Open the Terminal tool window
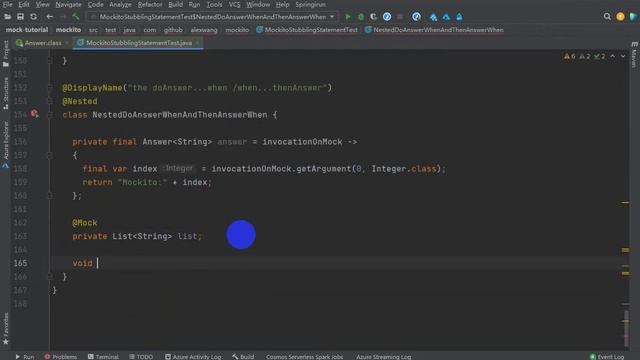640x360 pixels. (x=103, y=357)
